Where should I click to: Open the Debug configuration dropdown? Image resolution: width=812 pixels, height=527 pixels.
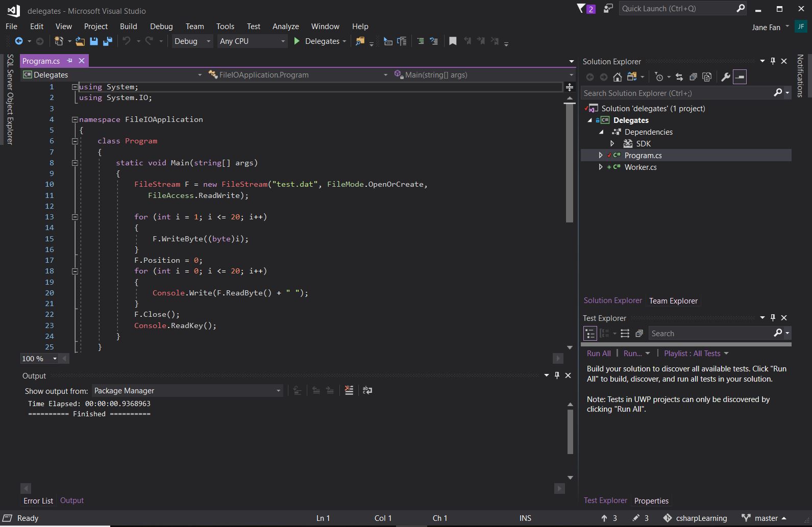tap(192, 41)
